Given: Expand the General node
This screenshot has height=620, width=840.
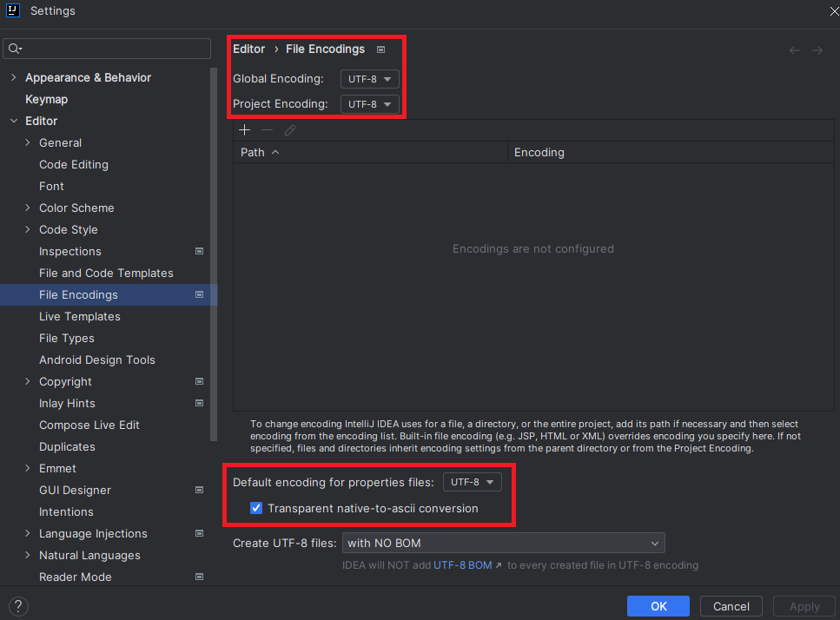Looking at the screenshot, I should coord(27,142).
